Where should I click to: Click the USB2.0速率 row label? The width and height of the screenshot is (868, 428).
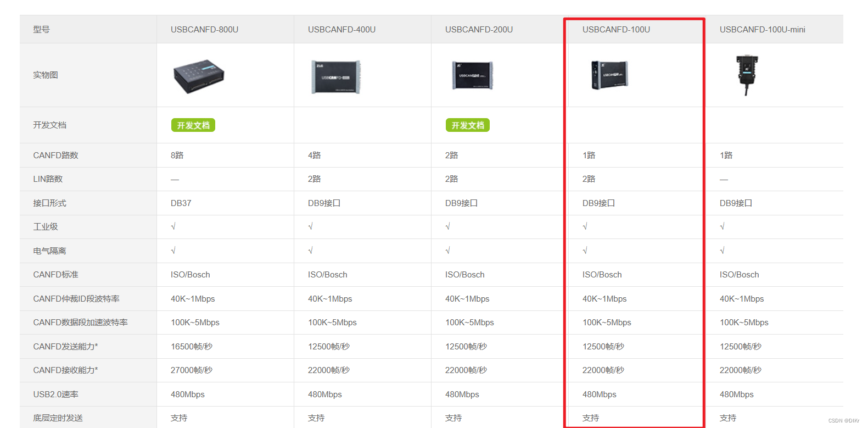55,394
